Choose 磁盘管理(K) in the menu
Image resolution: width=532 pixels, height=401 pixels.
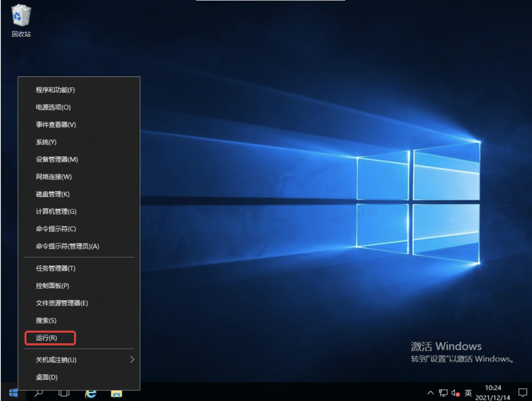(79, 194)
